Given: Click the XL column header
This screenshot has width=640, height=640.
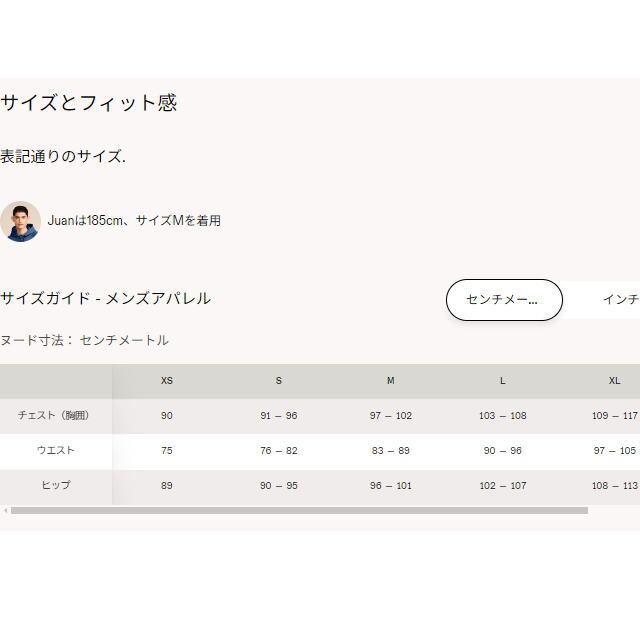Looking at the screenshot, I should (x=615, y=381).
